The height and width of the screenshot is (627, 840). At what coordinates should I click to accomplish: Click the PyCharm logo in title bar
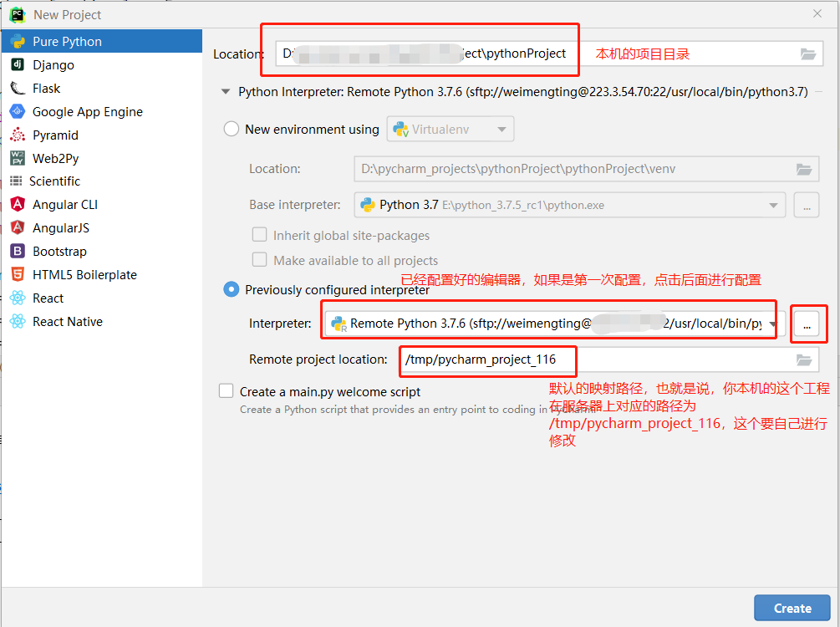coord(18,14)
